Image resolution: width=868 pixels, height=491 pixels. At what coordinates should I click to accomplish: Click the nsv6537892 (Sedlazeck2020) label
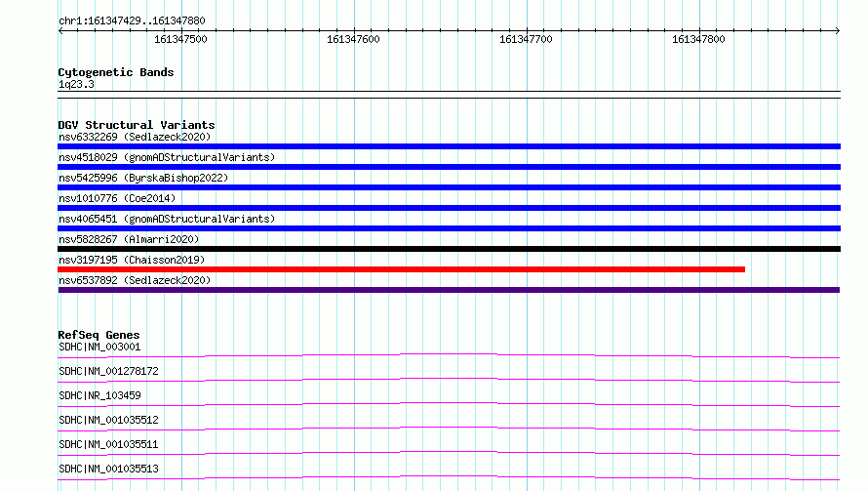click(135, 280)
